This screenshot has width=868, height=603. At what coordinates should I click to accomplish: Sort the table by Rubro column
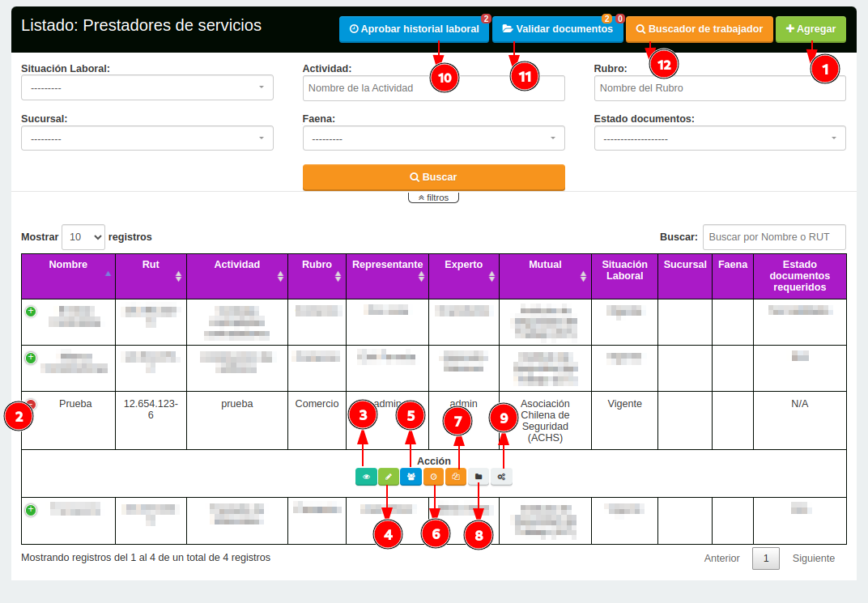coord(317,276)
